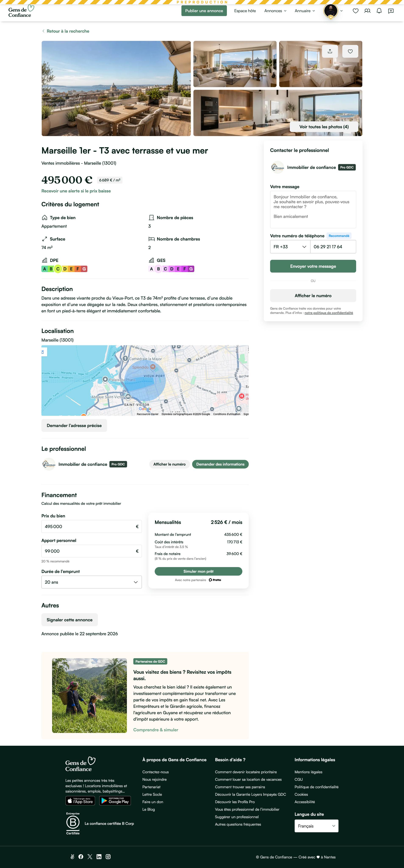The image size is (404, 868).
Task: Click Abbaye Saint-Victor map marker
Action: click(x=128, y=397)
